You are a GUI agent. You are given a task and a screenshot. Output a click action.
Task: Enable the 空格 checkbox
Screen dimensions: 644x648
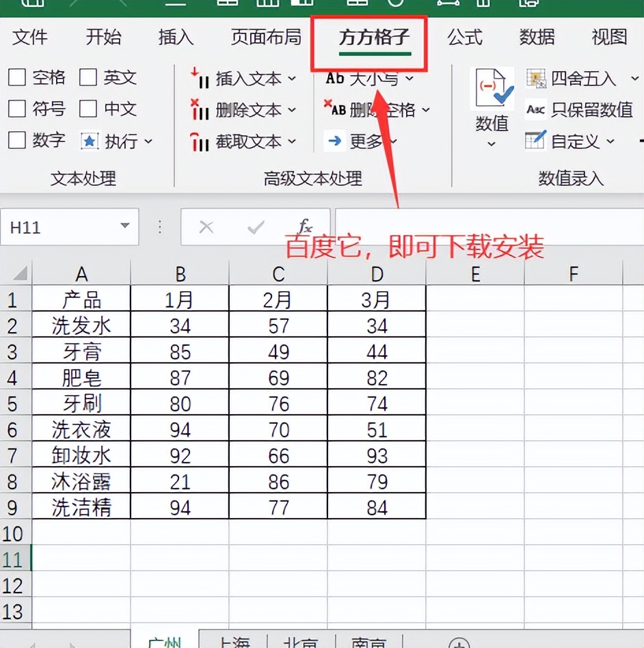coord(16,77)
